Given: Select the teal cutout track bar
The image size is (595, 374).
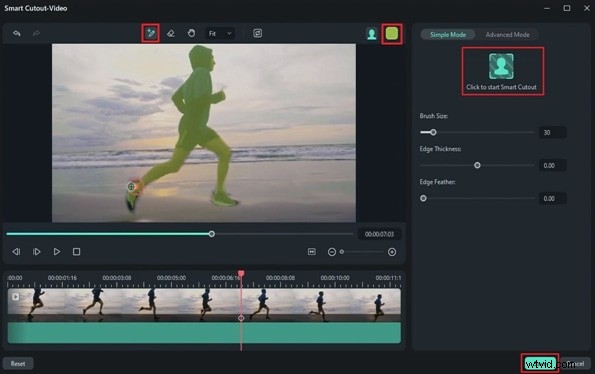Looking at the screenshot, I should 204,333.
